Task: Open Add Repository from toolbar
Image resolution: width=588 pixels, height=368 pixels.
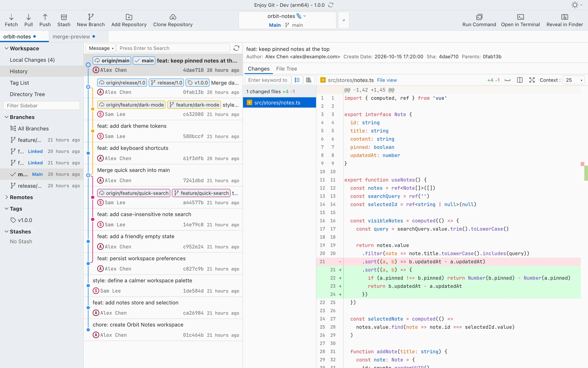Action: pyautogui.click(x=129, y=20)
